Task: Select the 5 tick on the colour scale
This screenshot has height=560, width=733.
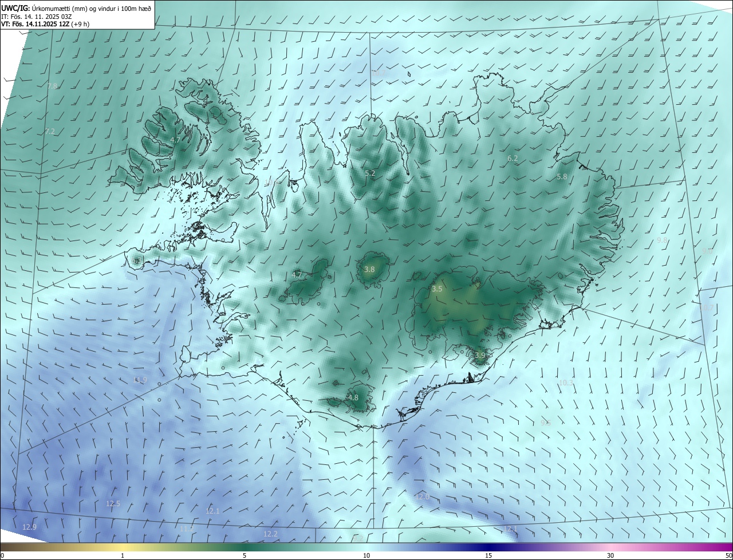Action: [245, 555]
